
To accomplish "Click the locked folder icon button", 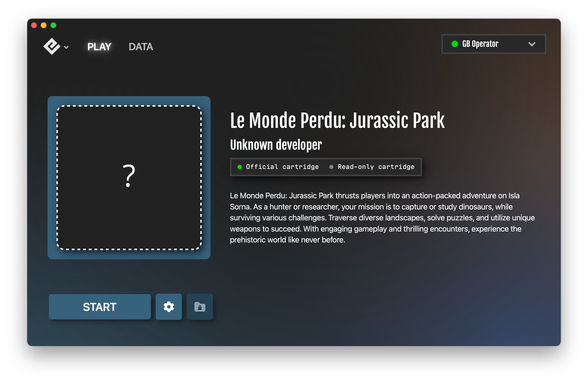I will [x=200, y=307].
